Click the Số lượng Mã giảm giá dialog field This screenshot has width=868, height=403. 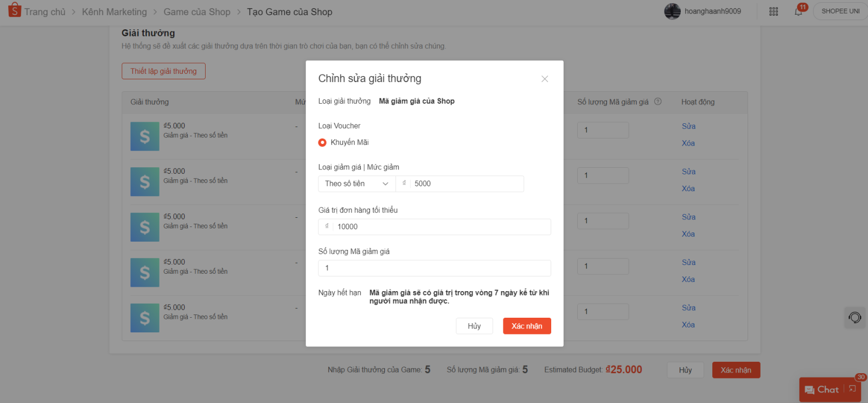point(434,268)
